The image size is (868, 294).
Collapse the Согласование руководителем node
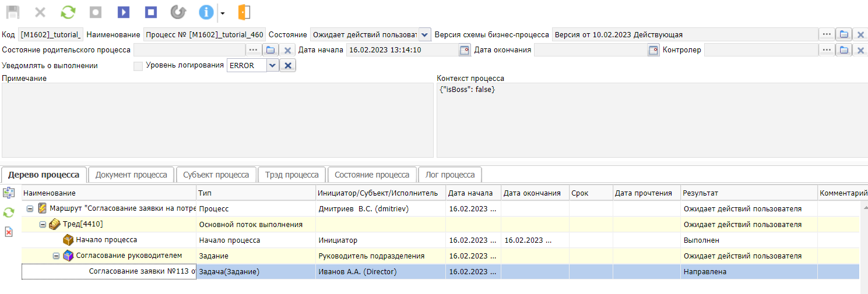tap(57, 256)
